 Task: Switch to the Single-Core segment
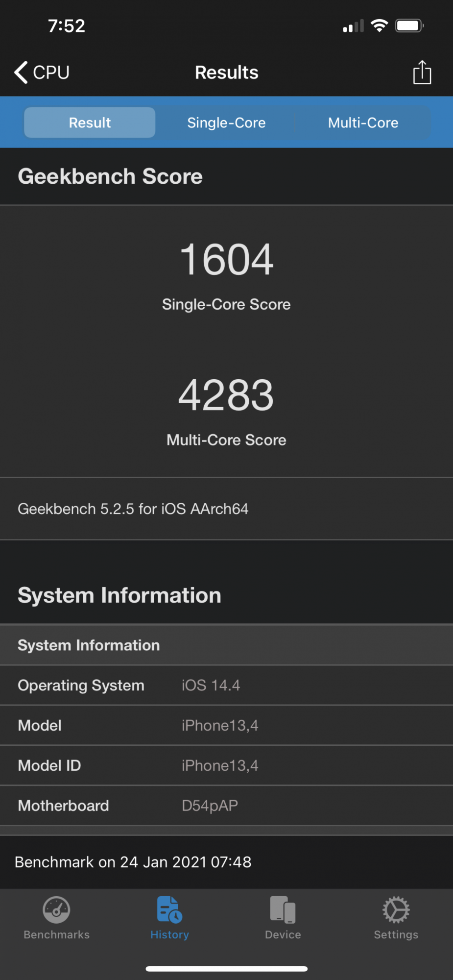coord(226,122)
